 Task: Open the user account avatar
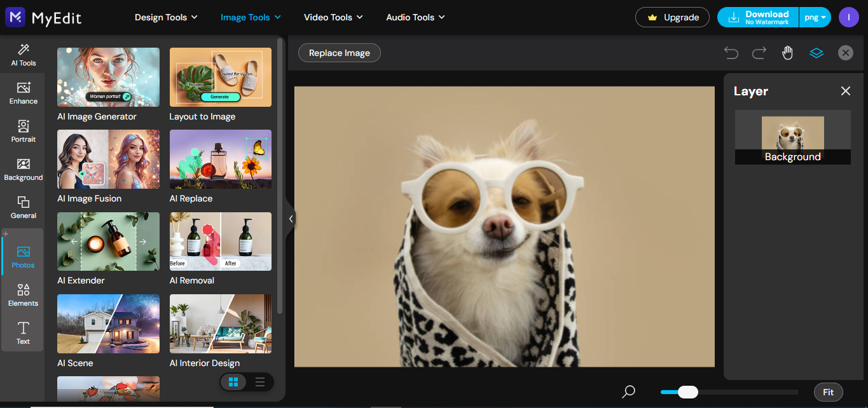pyautogui.click(x=848, y=17)
